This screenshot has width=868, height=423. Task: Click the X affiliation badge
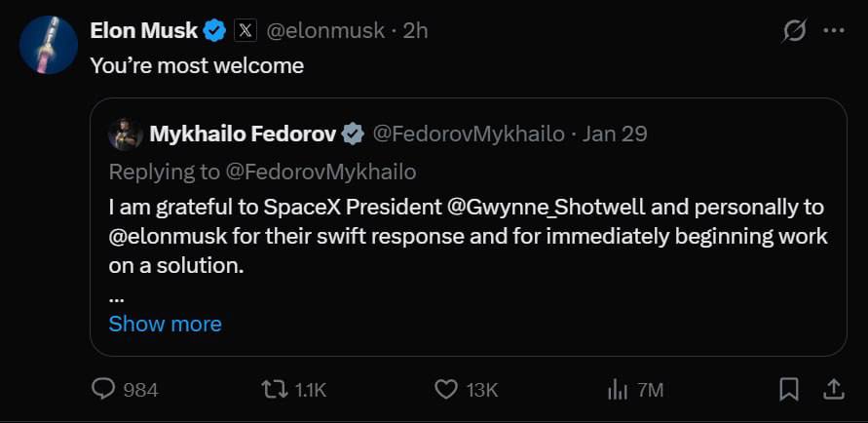(x=245, y=30)
